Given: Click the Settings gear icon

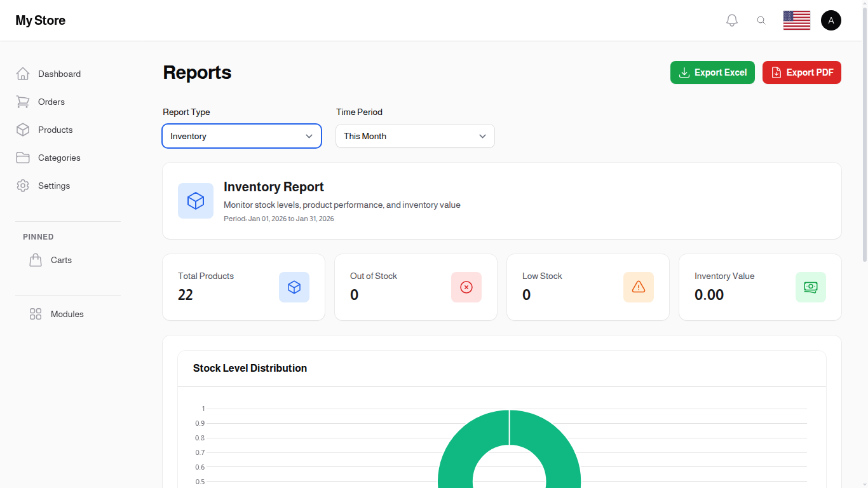Looking at the screenshot, I should (23, 186).
